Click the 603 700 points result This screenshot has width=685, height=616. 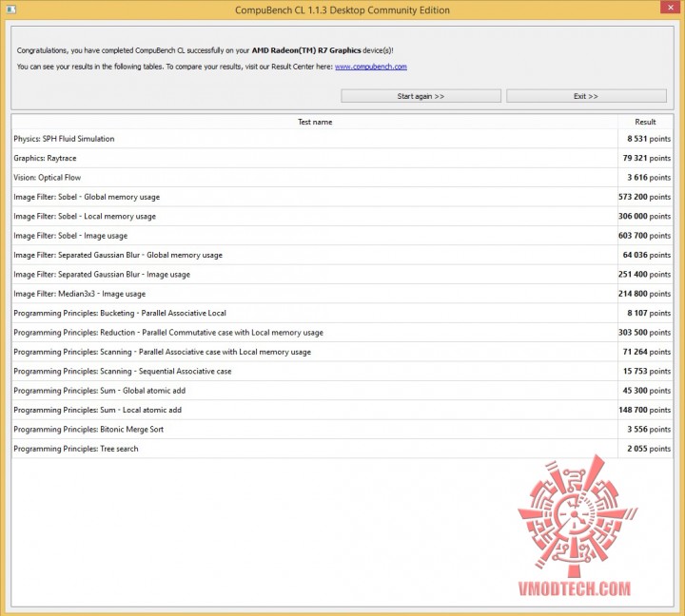point(644,236)
